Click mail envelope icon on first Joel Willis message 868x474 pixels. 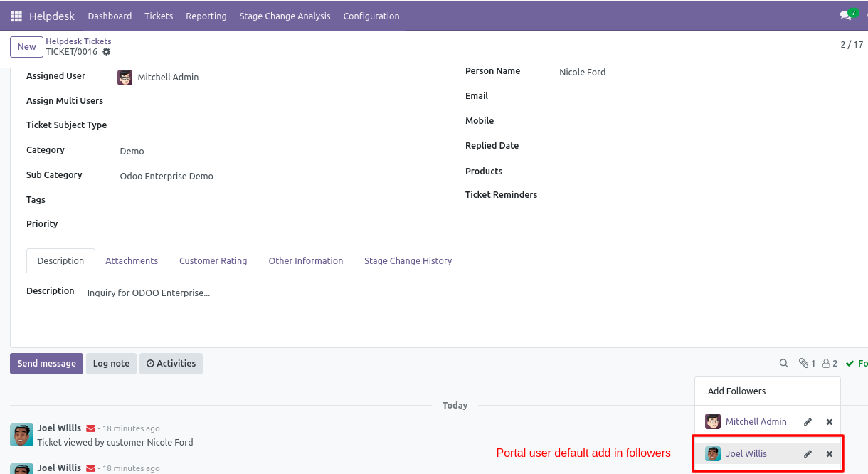click(90, 428)
